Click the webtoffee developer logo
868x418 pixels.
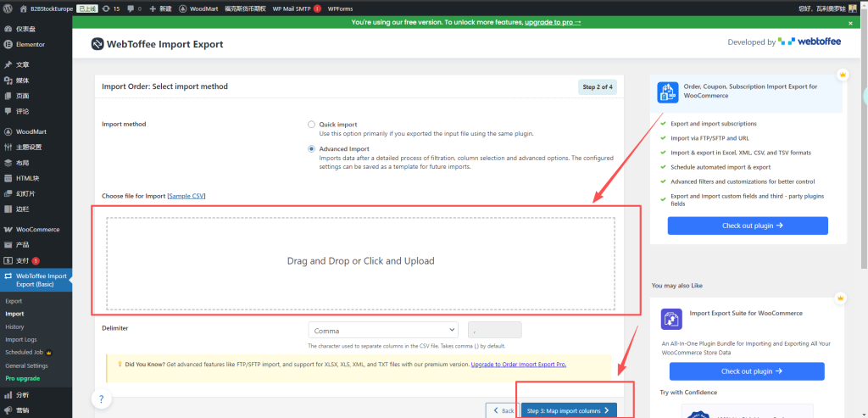pos(810,42)
